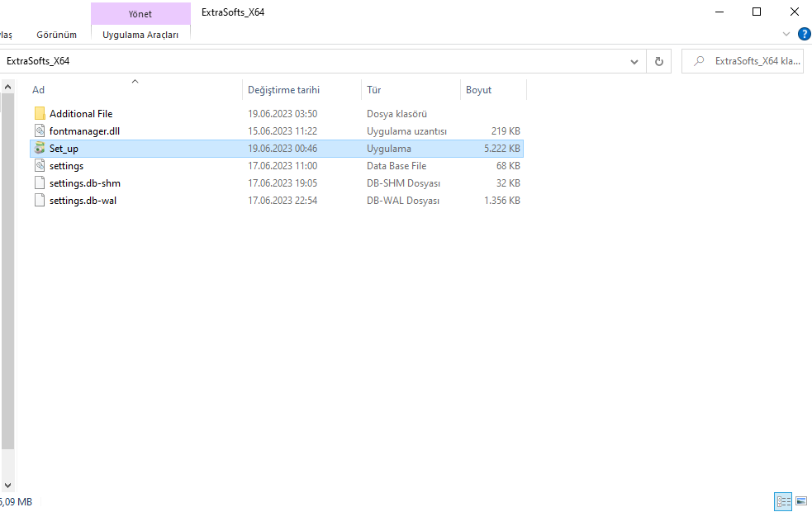Click the navigation pane scroll down arrow
The width and height of the screenshot is (812, 512).
[7, 485]
